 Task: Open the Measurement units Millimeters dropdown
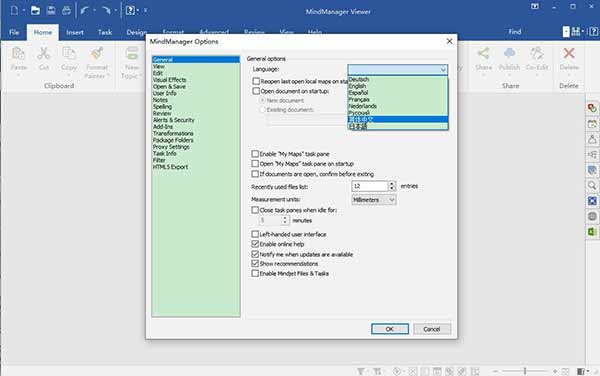[x=373, y=200]
